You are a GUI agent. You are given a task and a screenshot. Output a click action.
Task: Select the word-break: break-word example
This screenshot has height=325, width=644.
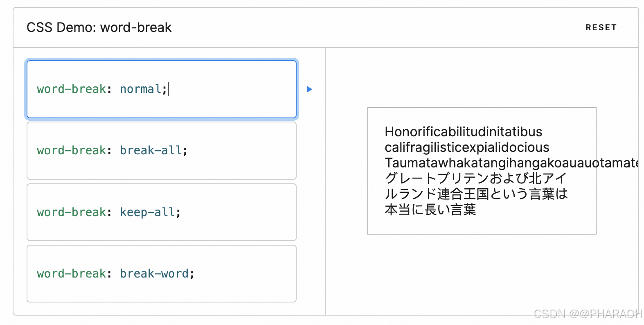click(161, 273)
